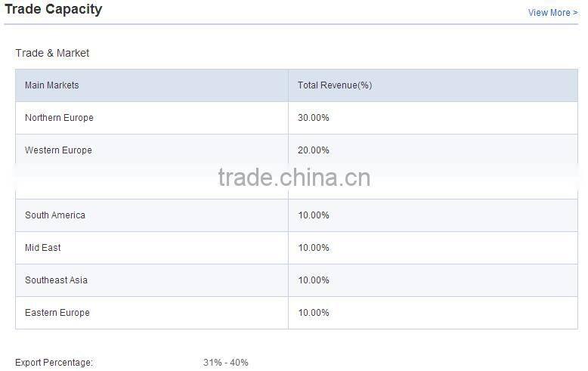Image resolution: width=588 pixels, height=371 pixels.
Task: Select the Eastern Europe market cell
Action: point(57,313)
